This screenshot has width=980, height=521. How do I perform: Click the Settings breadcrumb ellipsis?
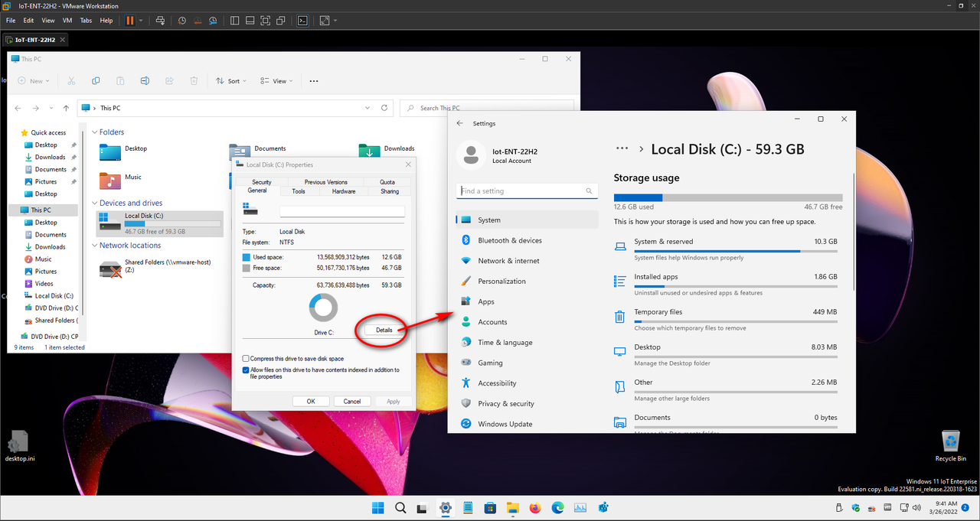[x=622, y=149]
